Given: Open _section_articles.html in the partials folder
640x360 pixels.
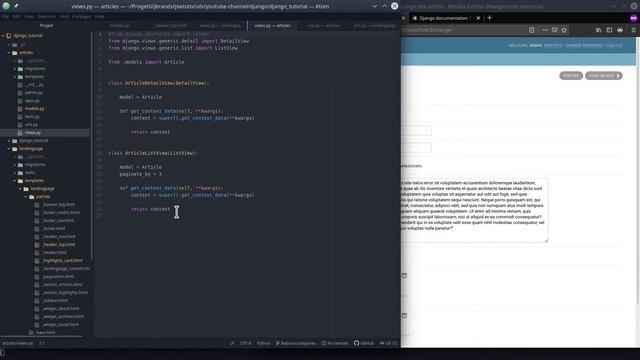Looking at the screenshot, I should coord(62,284).
